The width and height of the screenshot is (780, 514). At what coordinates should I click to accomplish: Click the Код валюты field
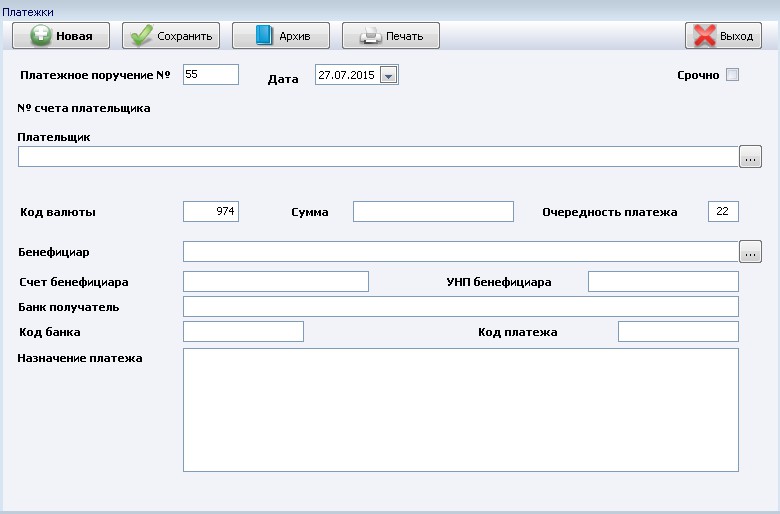click(x=211, y=211)
